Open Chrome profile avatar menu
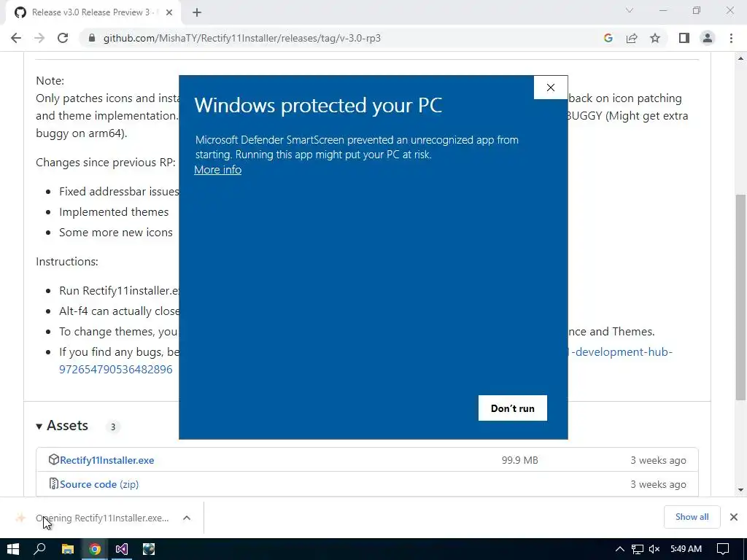The image size is (747, 560). [x=708, y=38]
